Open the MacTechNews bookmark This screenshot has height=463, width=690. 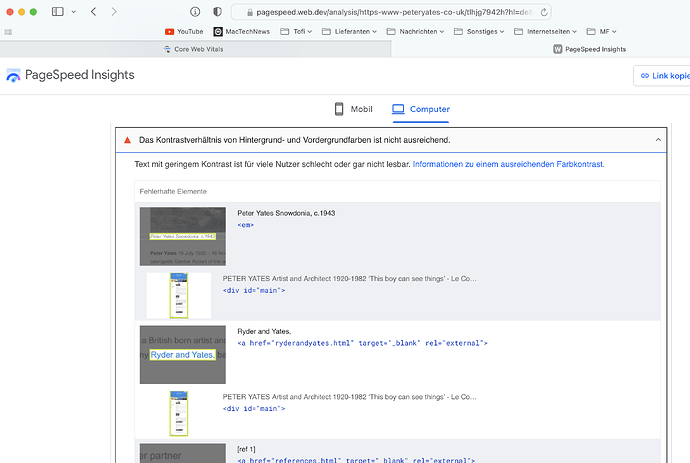point(242,32)
